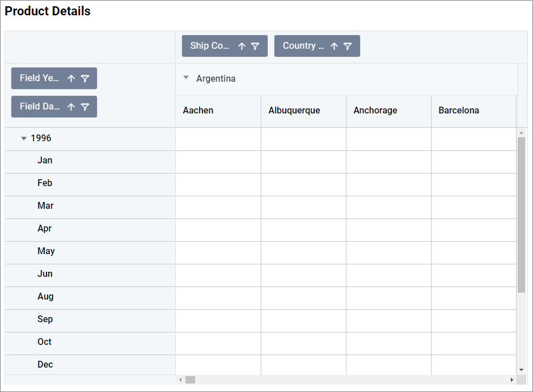The width and height of the screenshot is (533, 392).
Task: Click the horizontal scrollbar left arrow
Action: [180, 380]
